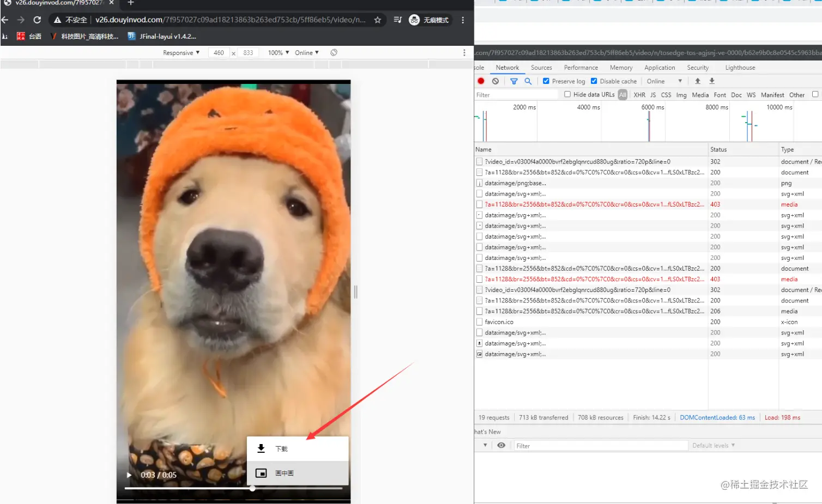Click the browser back arrow
The width and height of the screenshot is (822, 504).
coord(5,20)
